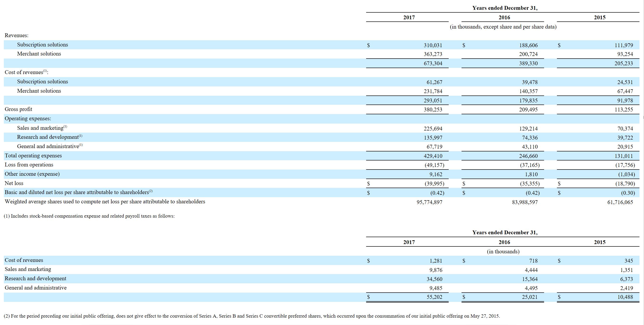Click the 'Cost of revenues(1):' section heading

[26, 72]
